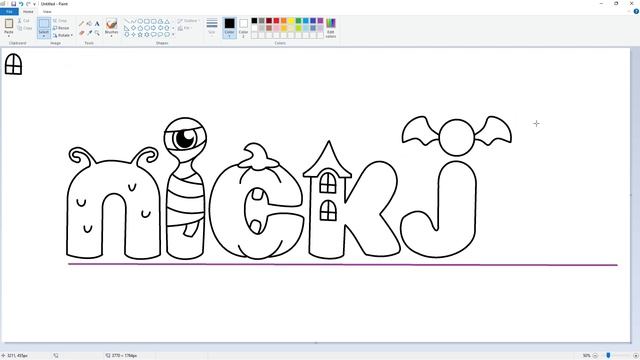
Task: Click the purple line under the letters
Action: point(343,264)
